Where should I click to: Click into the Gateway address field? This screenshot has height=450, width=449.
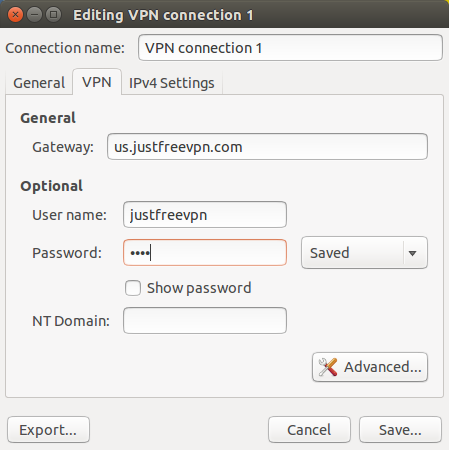(x=267, y=147)
